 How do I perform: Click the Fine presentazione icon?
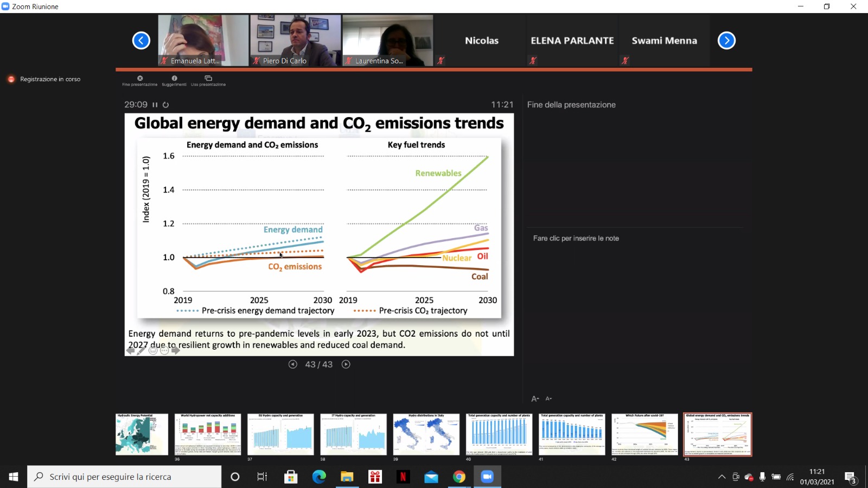click(x=140, y=79)
